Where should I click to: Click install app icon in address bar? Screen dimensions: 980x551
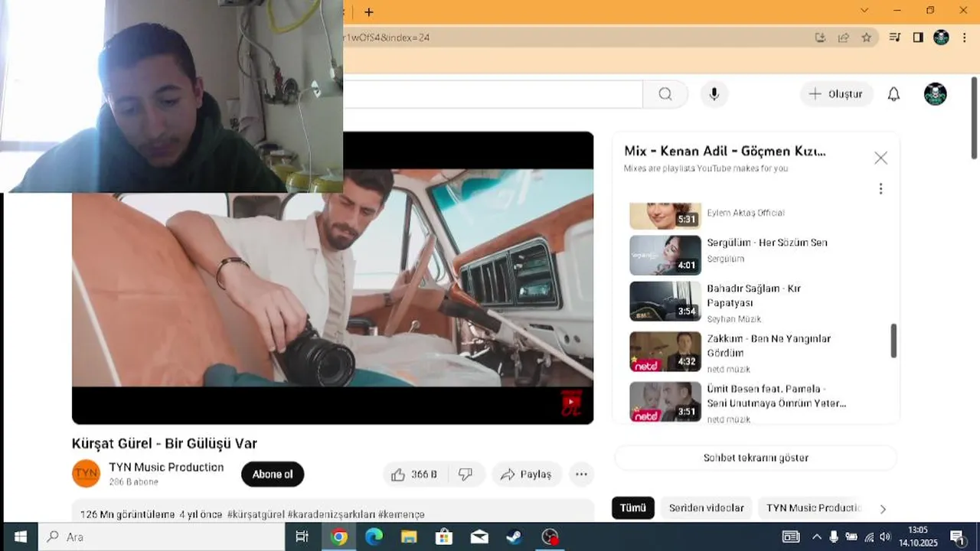820,37
